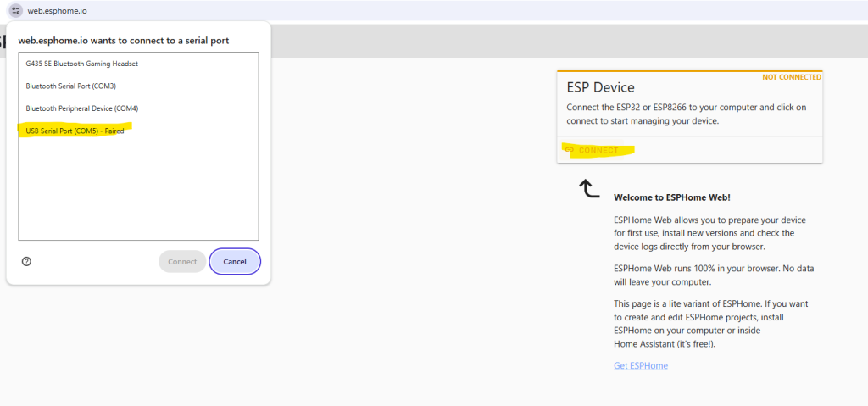This screenshot has height=406, width=868.
Task: Click the Connect button in serial port dialog
Action: [182, 261]
